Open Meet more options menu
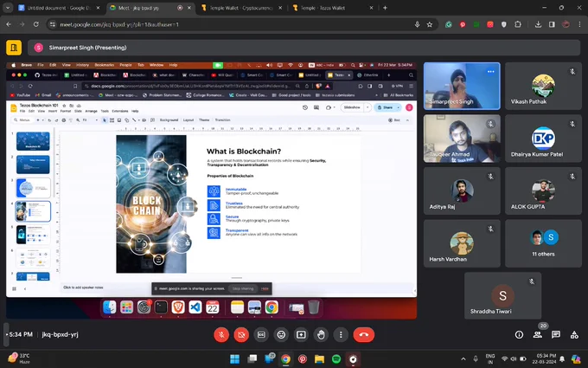This screenshot has height=368, width=588. click(x=341, y=334)
